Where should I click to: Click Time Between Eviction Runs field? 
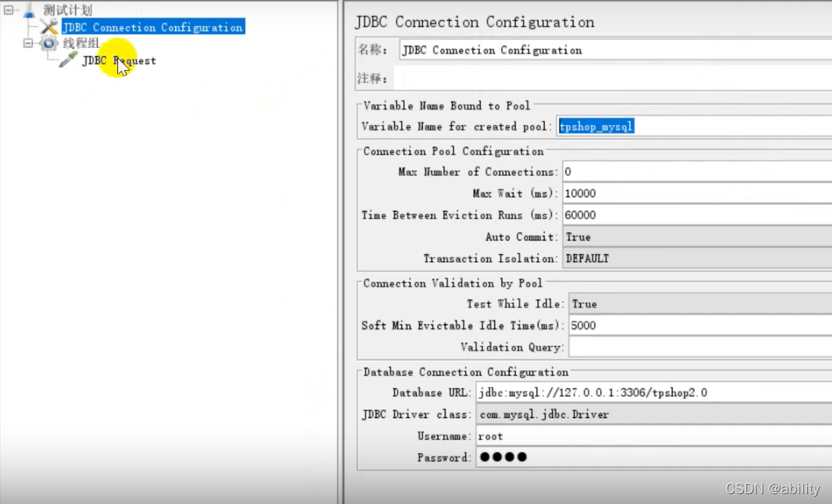coord(697,215)
